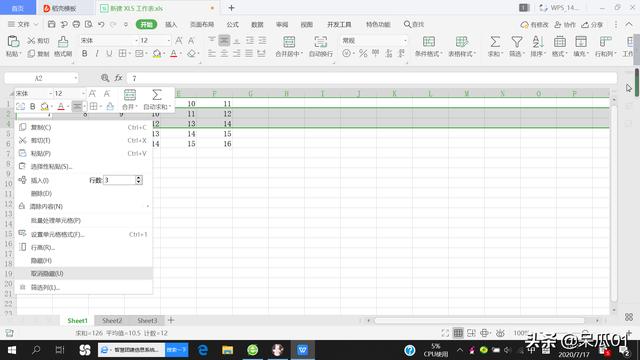Click the Merge and Center icon
Image resolution: width=640 pixels, height=360 pixels.
289,42
